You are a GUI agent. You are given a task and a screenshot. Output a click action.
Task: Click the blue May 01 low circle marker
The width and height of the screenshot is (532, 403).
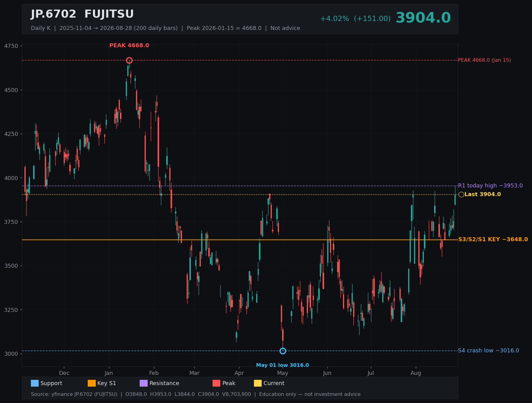(283, 351)
